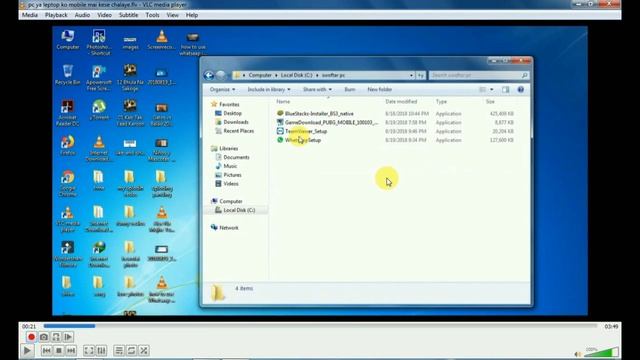The width and height of the screenshot is (640, 360).
Task: Open the Media menu
Action: tap(30, 15)
